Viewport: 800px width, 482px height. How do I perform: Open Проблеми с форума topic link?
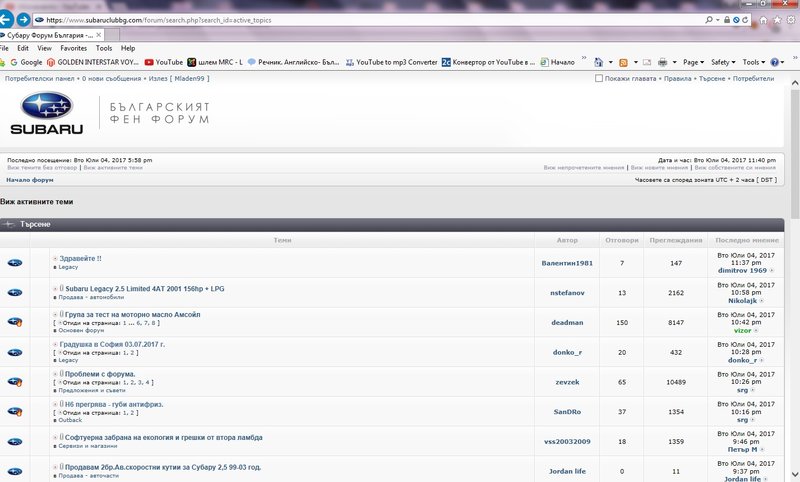tap(100, 374)
